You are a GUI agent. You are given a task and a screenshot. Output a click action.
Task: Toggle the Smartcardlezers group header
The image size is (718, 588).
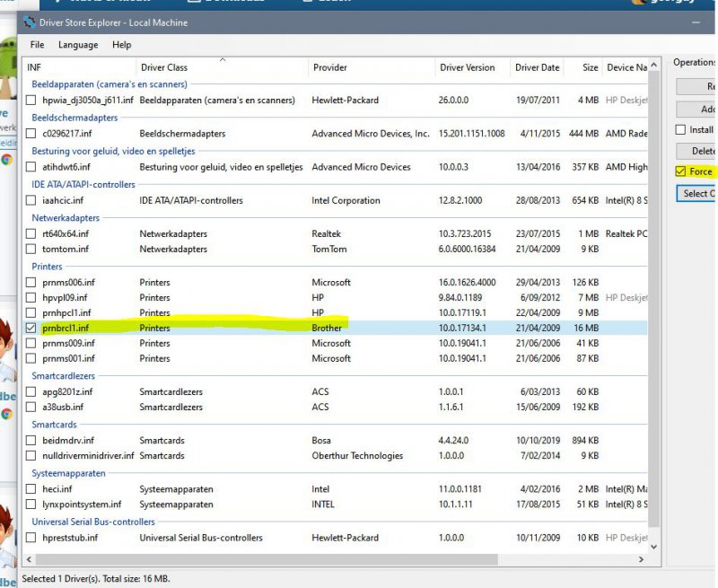[63, 377]
